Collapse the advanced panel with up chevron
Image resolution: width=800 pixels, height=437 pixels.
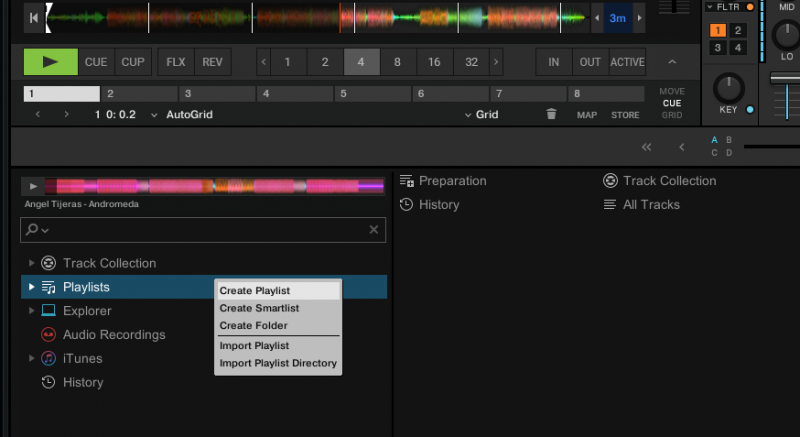[672, 62]
